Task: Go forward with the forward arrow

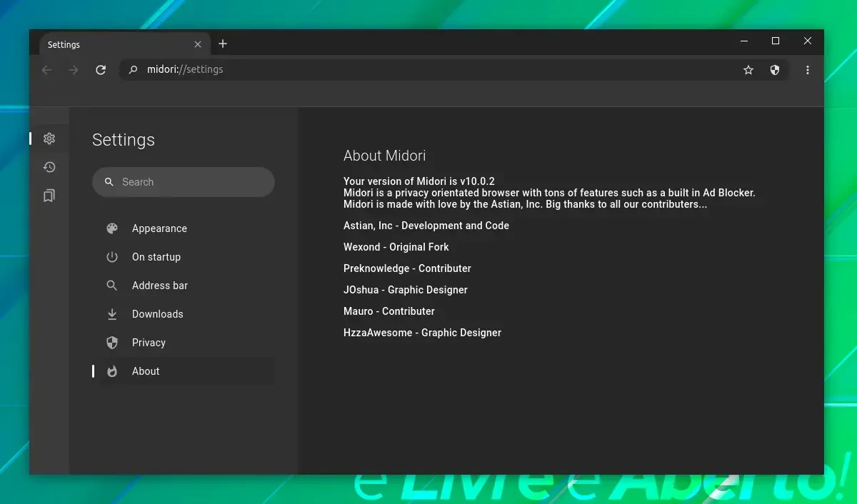Action: 74,70
